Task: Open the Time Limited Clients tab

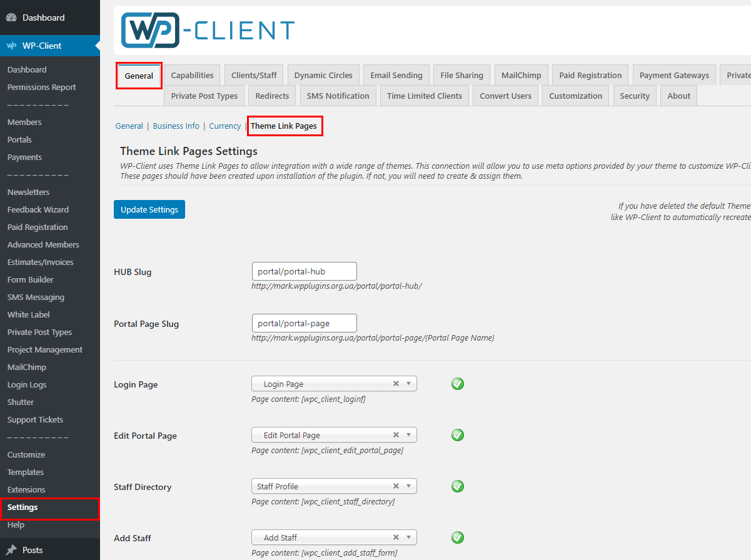Action: (x=425, y=96)
